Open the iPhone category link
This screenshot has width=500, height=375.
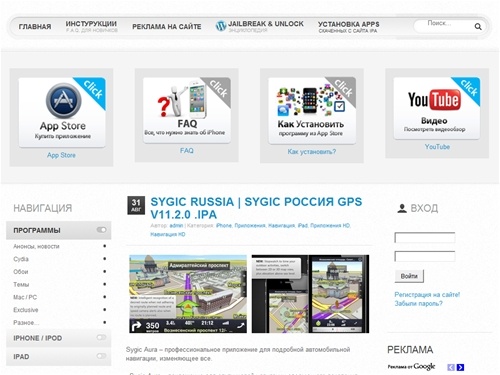[223, 226]
